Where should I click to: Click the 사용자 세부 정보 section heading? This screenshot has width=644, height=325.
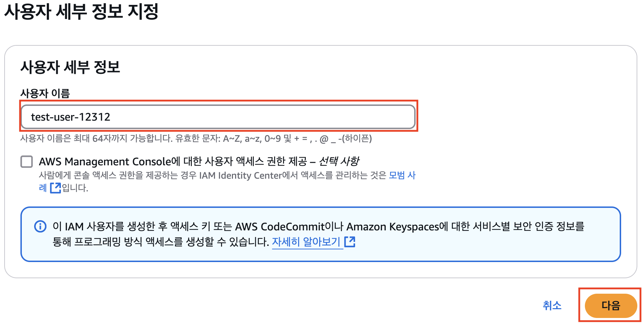(70, 67)
